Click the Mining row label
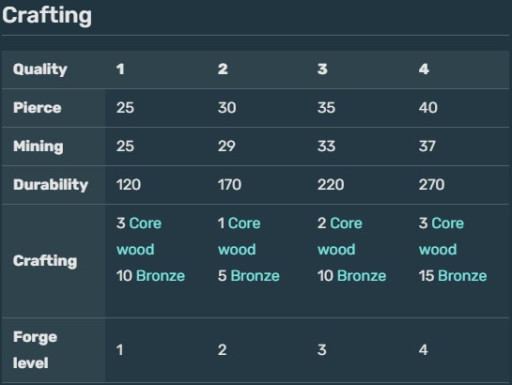 (38, 146)
